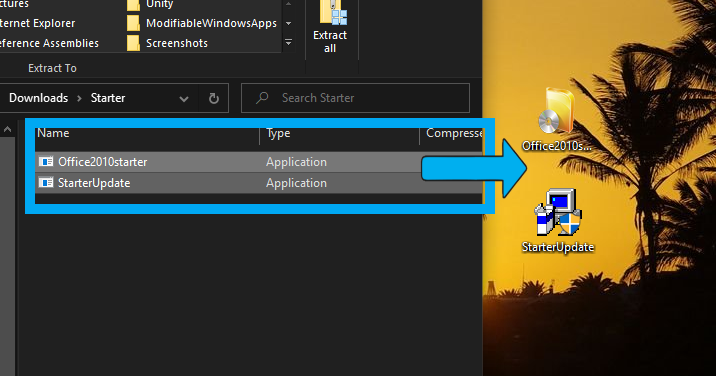
Task: Select the Unity folder destination
Action: 150,5
